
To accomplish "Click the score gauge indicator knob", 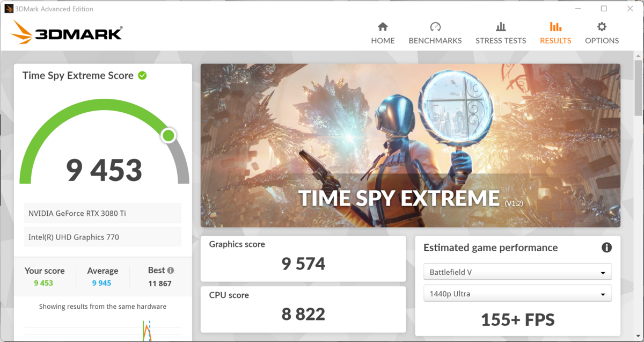I will pyautogui.click(x=169, y=135).
